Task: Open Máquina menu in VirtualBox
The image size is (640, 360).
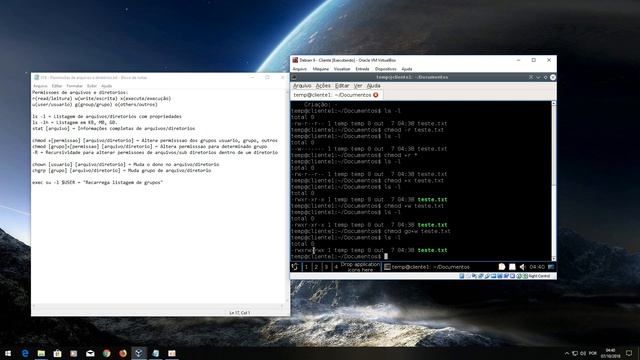Action: [321, 69]
